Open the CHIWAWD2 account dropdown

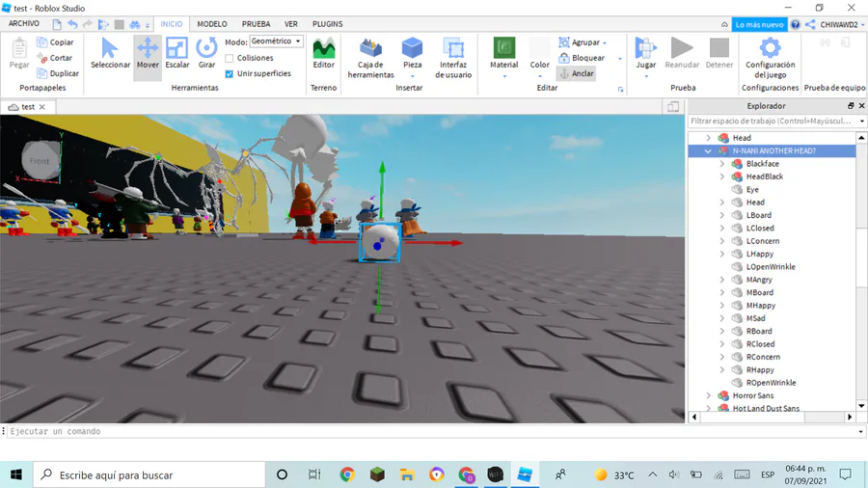(x=842, y=24)
